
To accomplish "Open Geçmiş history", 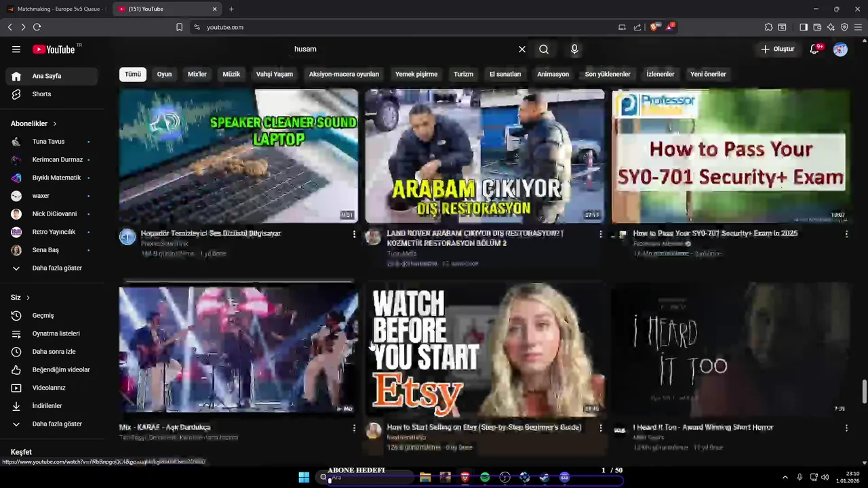I will coord(52,315).
